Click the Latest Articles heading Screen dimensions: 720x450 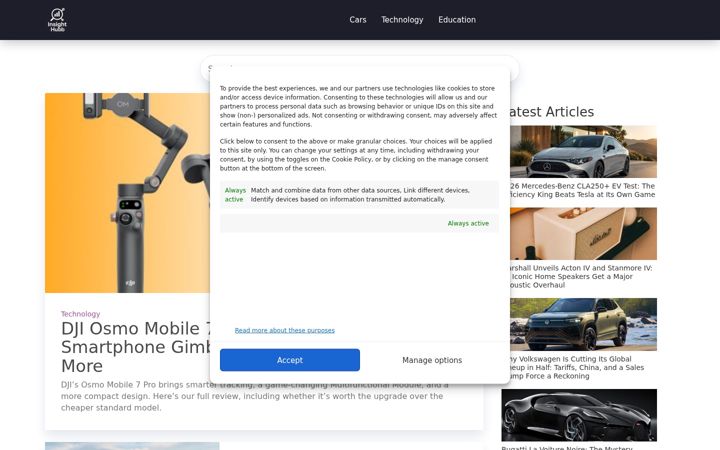(552, 112)
